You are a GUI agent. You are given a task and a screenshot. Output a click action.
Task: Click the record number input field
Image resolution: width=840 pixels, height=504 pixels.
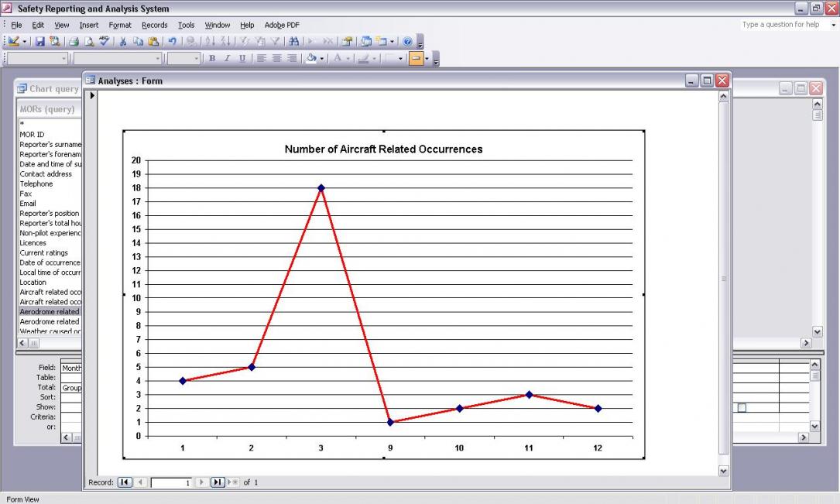(171, 482)
